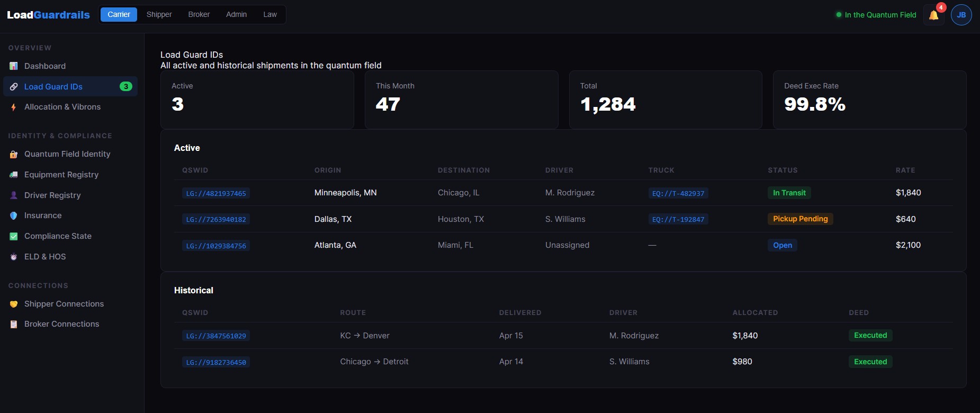Click the Deed Exec Rate stat card
Image resolution: width=980 pixels, height=413 pixels.
[x=869, y=100]
